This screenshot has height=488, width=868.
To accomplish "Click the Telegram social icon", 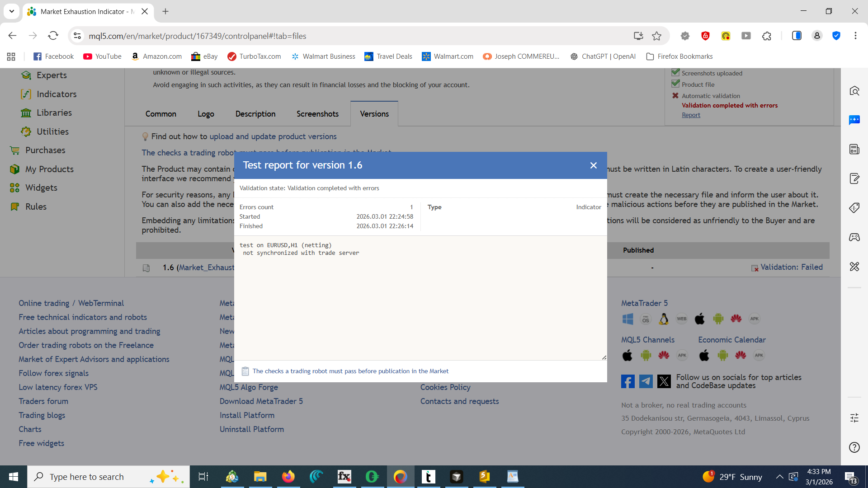I will [x=646, y=381].
